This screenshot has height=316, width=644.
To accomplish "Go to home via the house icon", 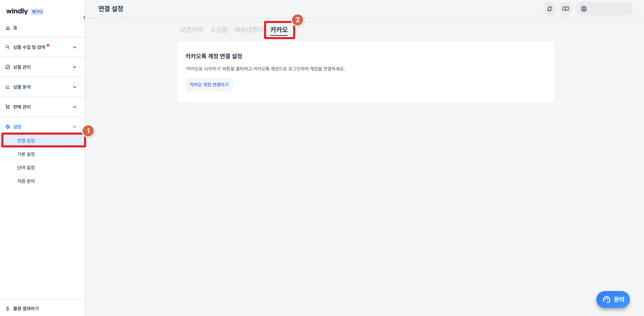I will coord(8,28).
